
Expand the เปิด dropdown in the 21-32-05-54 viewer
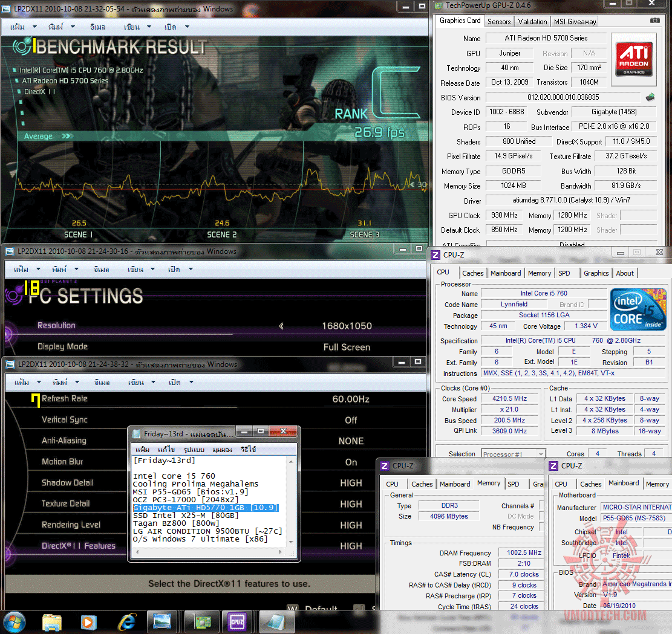pyautogui.click(x=188, y=27)
